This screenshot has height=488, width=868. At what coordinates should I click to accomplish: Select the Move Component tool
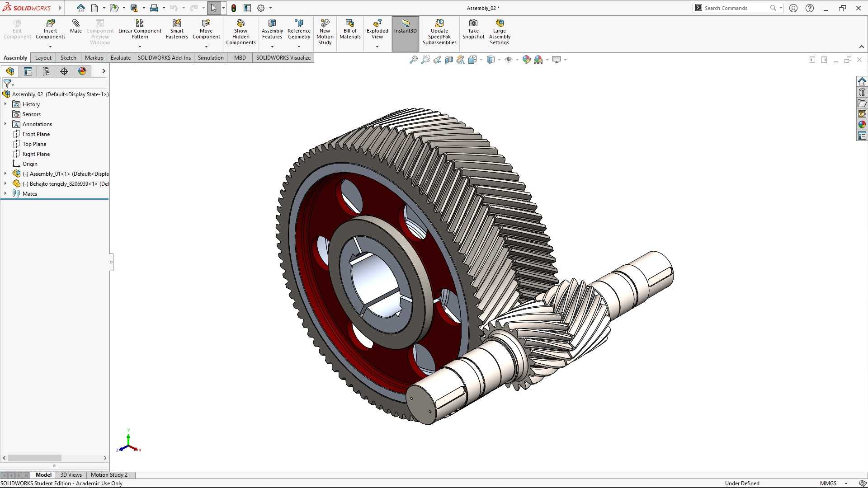[x=206, y=29]
